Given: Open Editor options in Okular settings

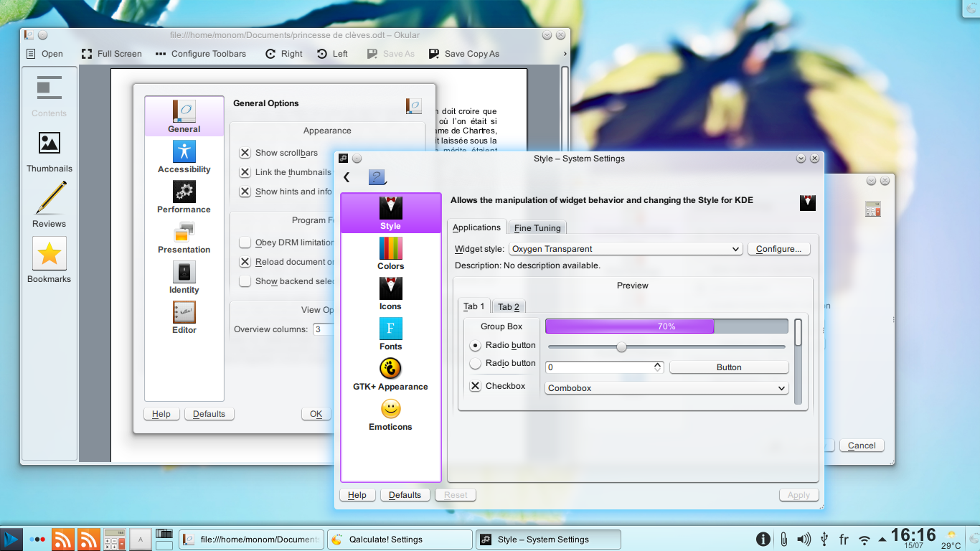Looking at the screenshot, I should pos(184,317).
